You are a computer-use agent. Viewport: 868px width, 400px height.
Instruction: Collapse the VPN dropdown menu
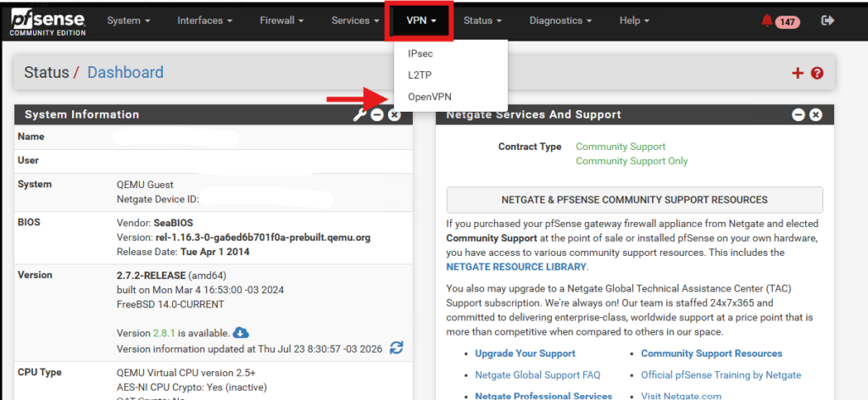[x=422, y=20]
